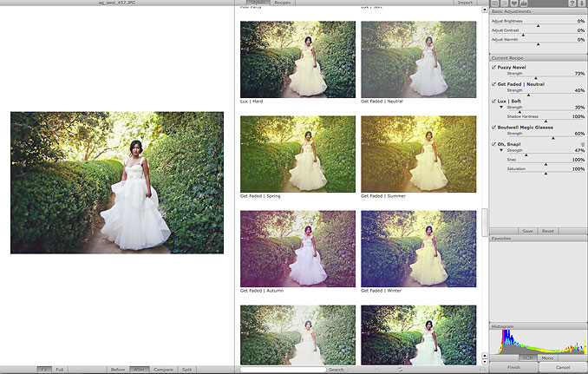Apply Get Faded | Summer thumbnail

419,154
